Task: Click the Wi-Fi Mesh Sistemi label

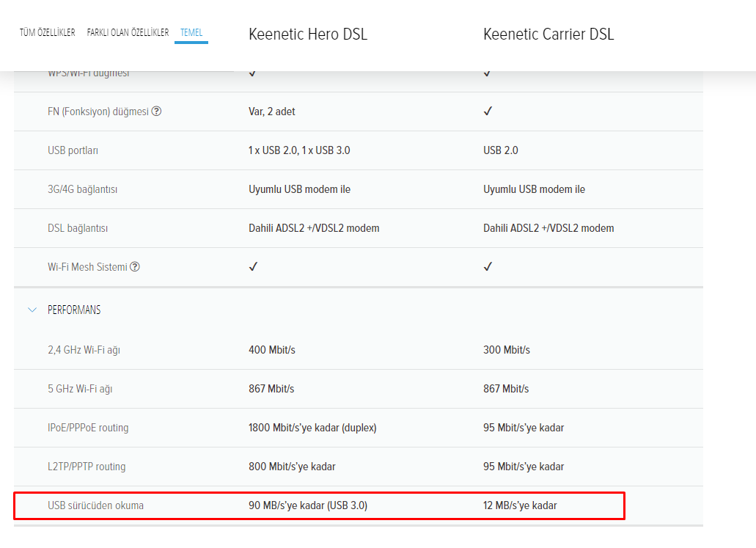Action: pos(87,267)
